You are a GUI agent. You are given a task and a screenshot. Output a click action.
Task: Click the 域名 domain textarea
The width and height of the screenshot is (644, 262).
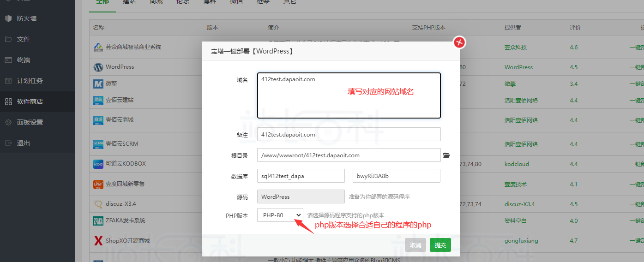[349, 95]
